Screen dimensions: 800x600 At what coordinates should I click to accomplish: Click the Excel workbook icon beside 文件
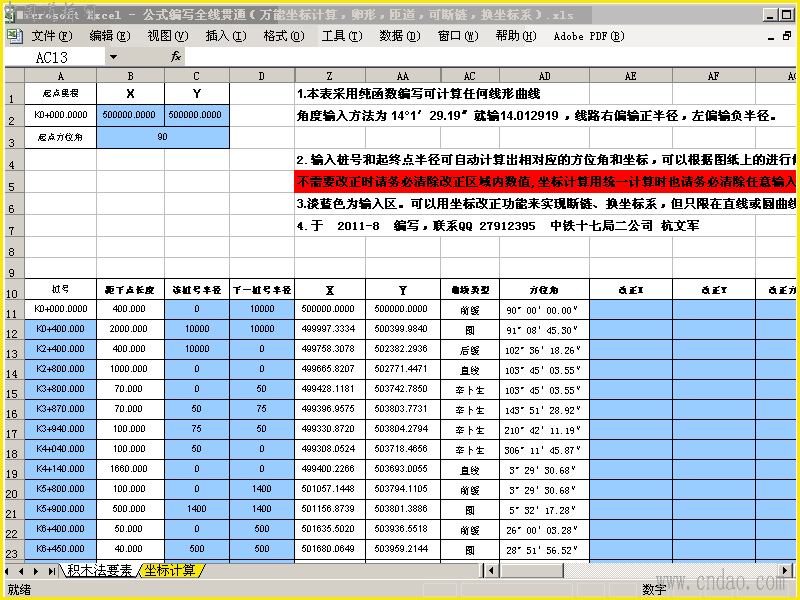click(x=14, y=36)
